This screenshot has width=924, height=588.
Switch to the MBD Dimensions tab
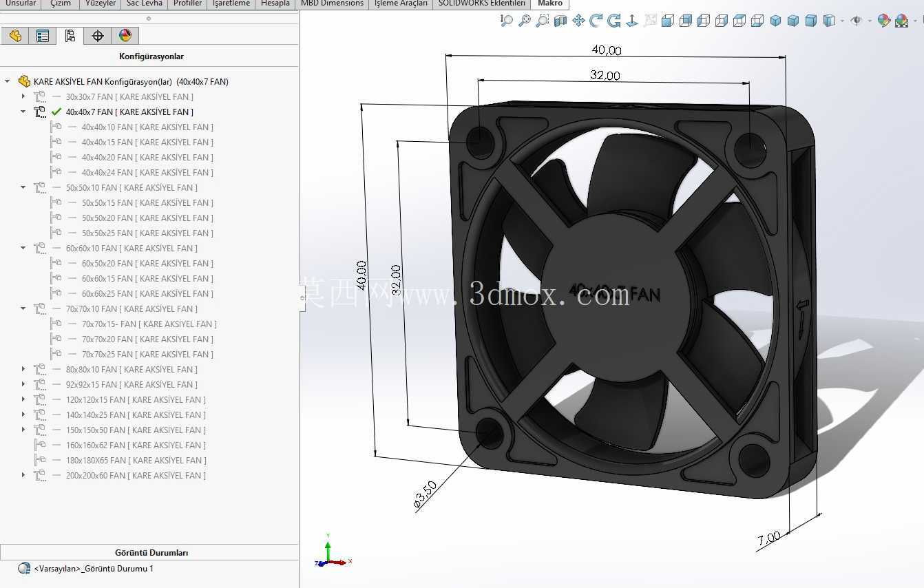(332, 3)
